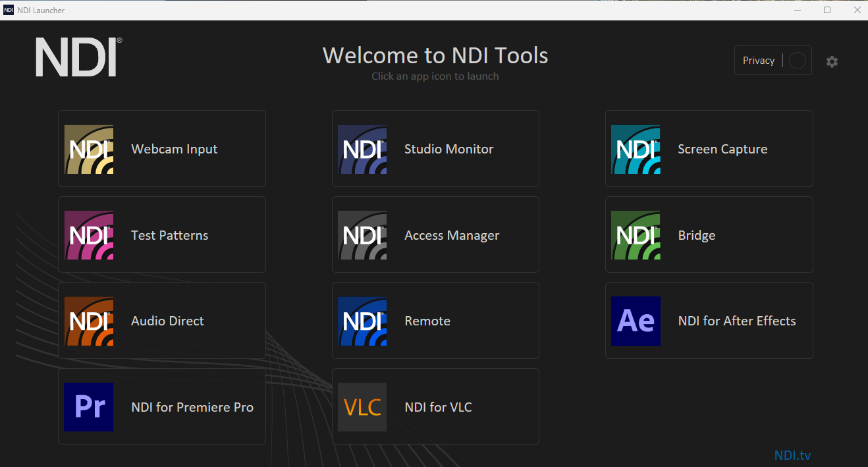Maximize the NDI Launcher window
Viewport: 868px width, 467px height.
(x=827, y=10)
